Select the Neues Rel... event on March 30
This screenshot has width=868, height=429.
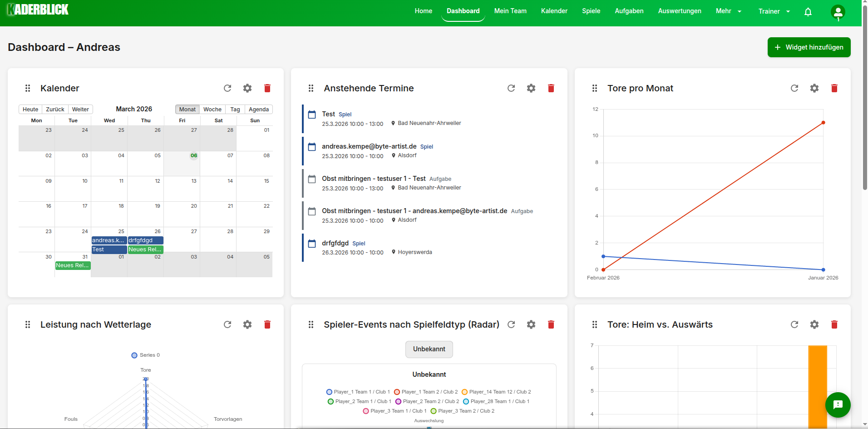coord(72,265)
